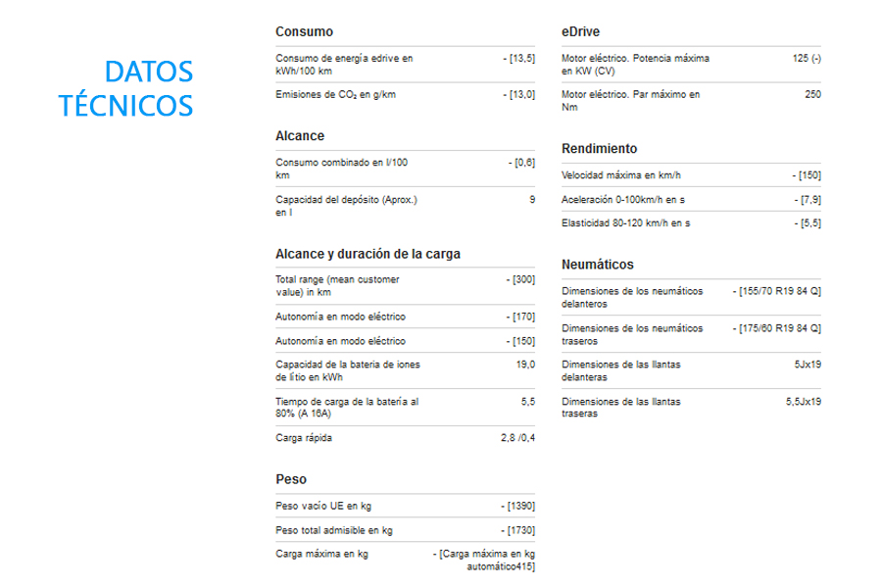
Task: Click 'Alcance y duración de la carga' heading
Action: 367,254
